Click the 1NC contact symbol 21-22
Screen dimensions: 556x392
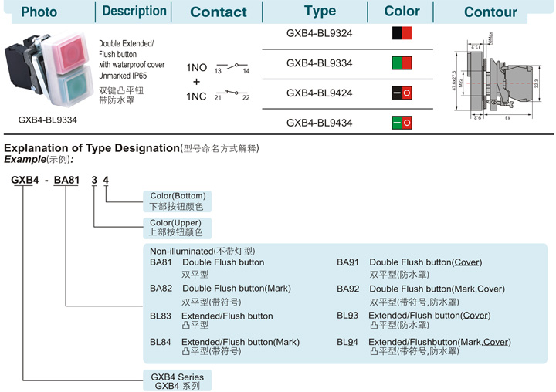(232, 95)
